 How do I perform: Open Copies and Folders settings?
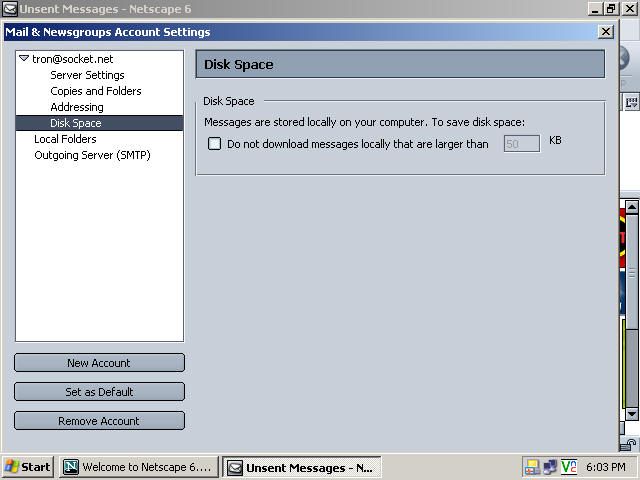pos(96,91)
